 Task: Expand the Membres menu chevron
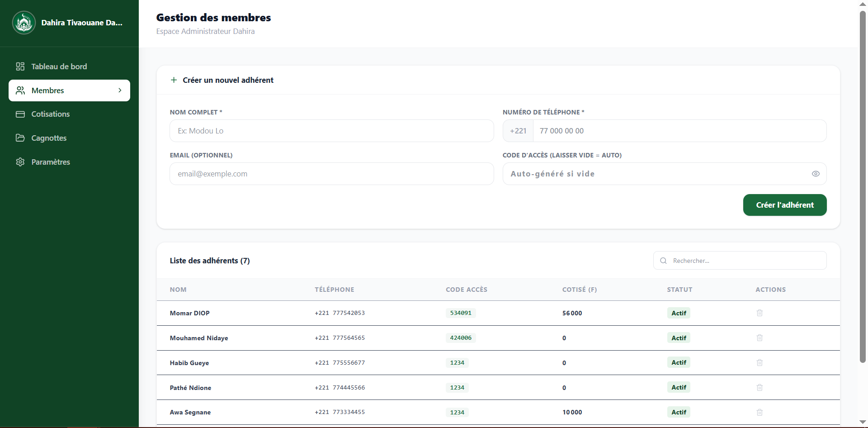[x=120, y=90]
